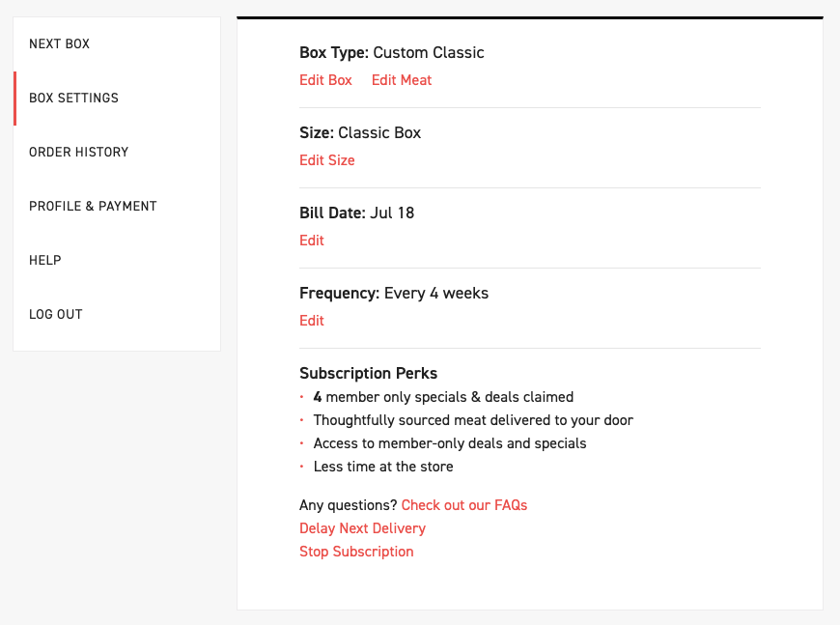Click the Box Type: Custom Classic text
This screenshot has height=625, width=840.
click(392, 53)
